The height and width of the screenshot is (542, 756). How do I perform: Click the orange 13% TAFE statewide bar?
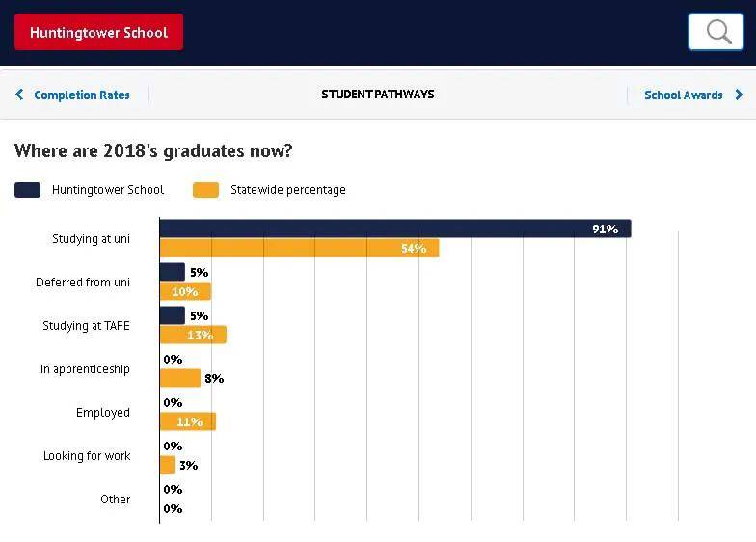193,335
